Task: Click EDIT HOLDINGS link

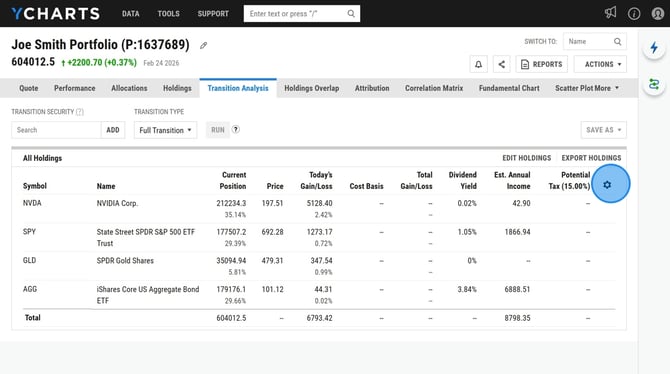Action: [526, 158]
